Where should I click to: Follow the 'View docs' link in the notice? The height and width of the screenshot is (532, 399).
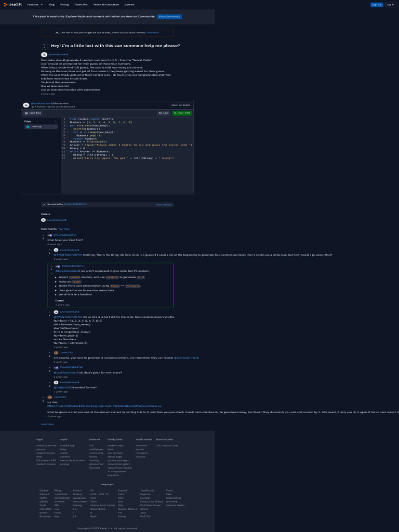coord(153,33)
